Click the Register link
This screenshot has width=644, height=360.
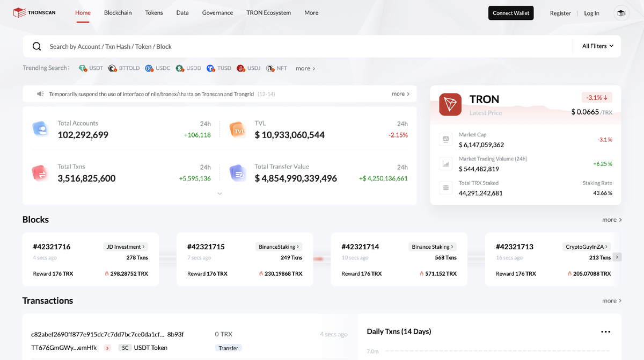[560, 13]
